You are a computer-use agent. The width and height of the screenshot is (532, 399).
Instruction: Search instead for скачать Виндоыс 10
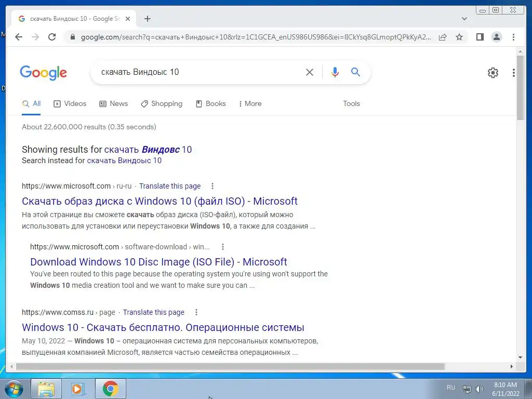pos(124,161)
